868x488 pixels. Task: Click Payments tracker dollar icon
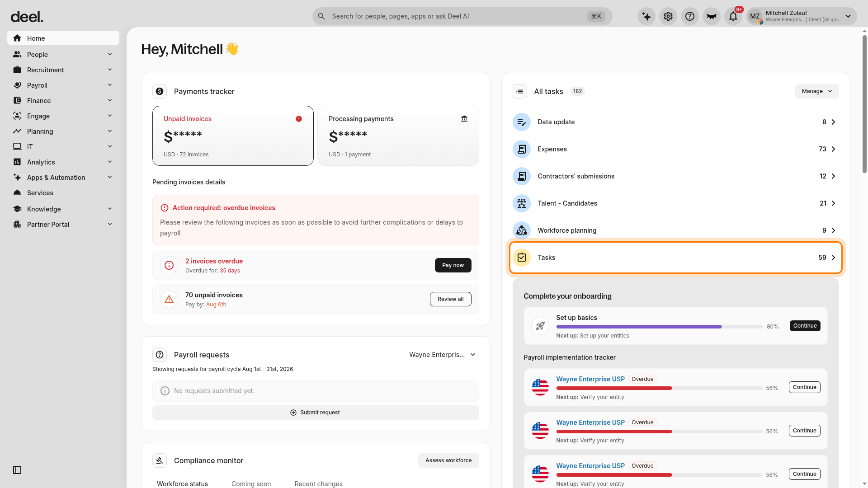pos(160,91)
